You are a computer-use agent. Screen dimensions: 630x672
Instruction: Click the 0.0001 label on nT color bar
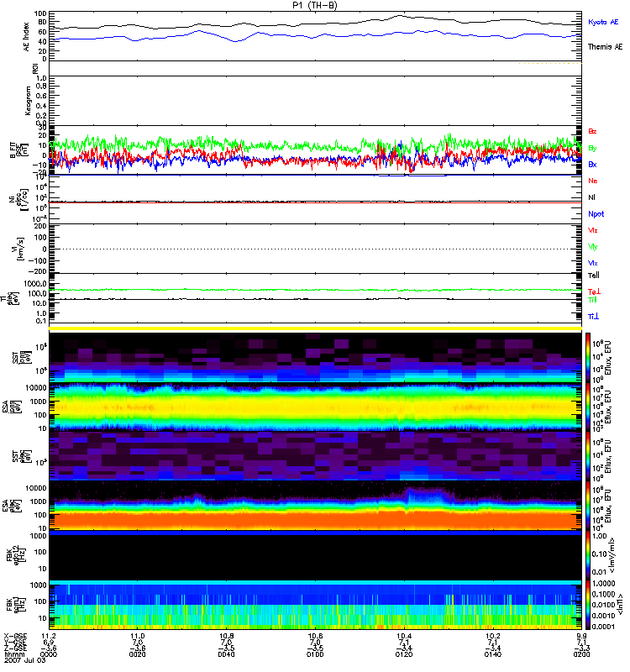click(603, 627)
